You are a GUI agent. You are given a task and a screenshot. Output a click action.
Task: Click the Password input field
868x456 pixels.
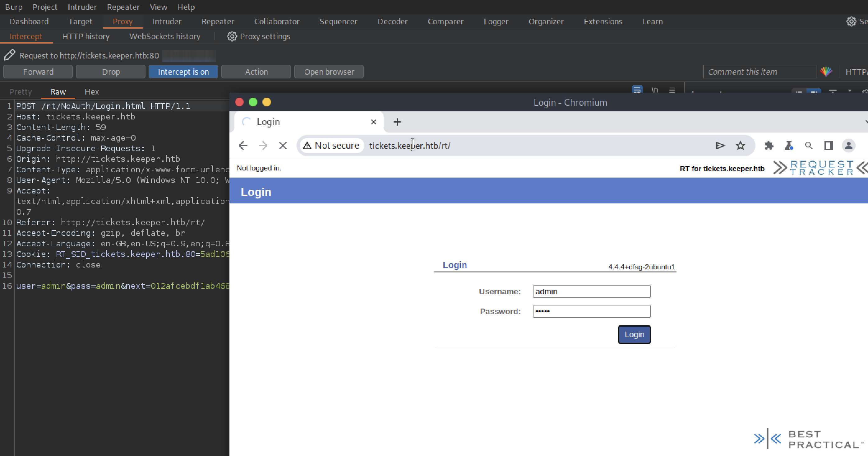pyautogui.click(x=592, y=311)
